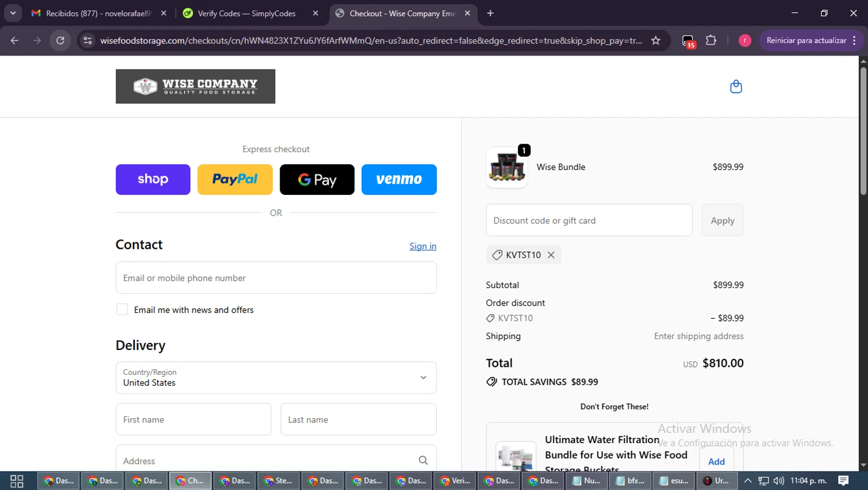
Task: Click the address search magnifier icon
Action: point(423,460)
